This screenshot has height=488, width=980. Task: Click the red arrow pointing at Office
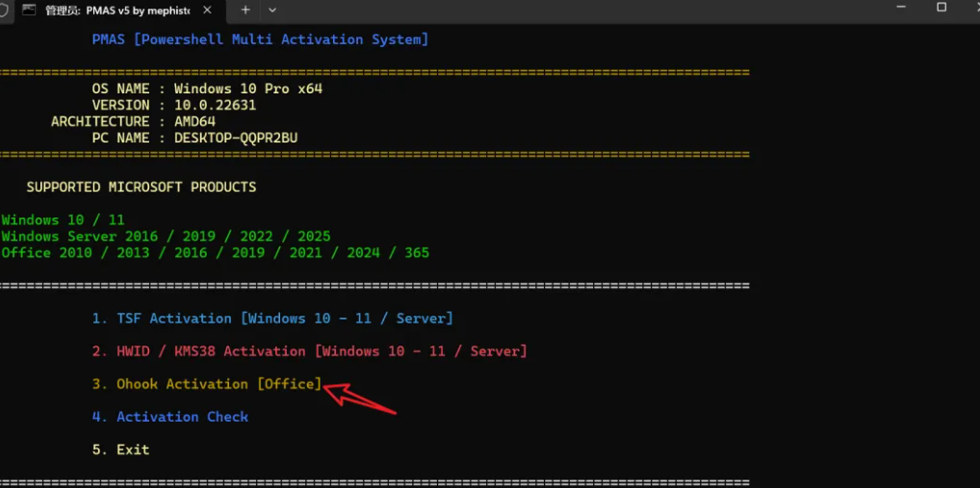point(360,398)
